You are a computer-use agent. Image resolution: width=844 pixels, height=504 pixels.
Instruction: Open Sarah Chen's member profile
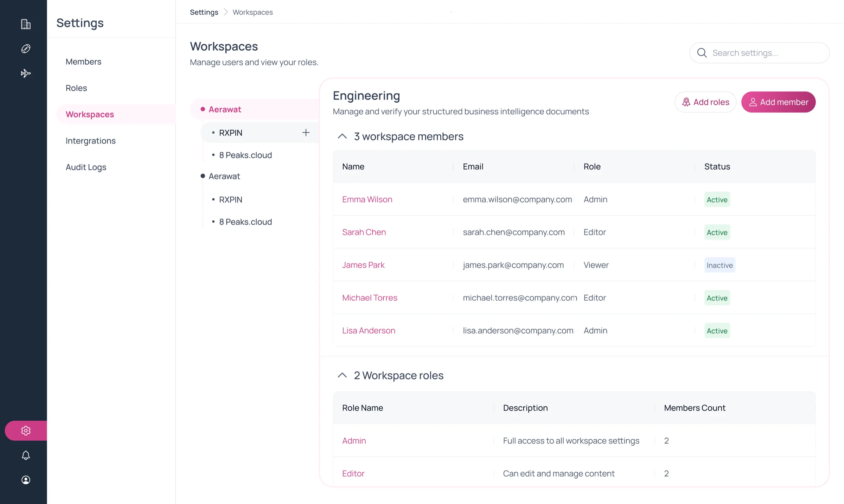pyautogui.click(x=364, y=232)
